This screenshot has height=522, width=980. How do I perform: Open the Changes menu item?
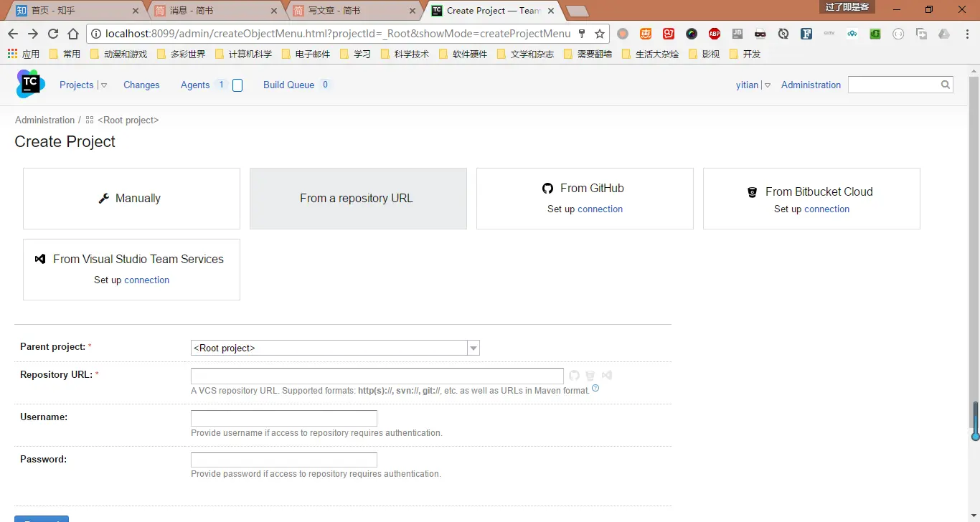tap(141, 85)
